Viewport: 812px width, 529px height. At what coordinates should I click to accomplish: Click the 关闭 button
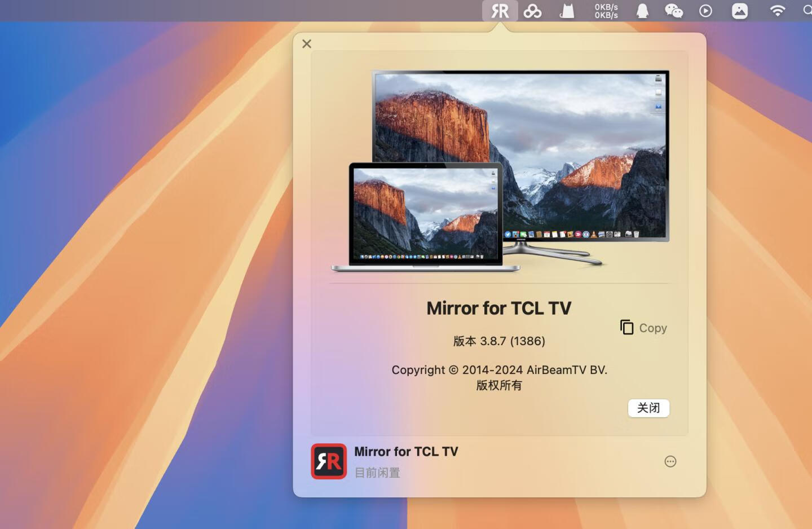pos(648,408)
